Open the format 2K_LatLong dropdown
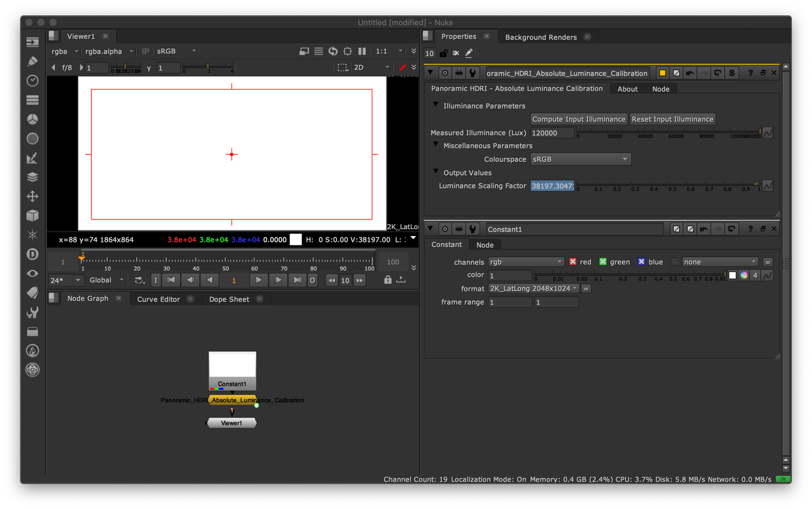 (x=534, y=289)
